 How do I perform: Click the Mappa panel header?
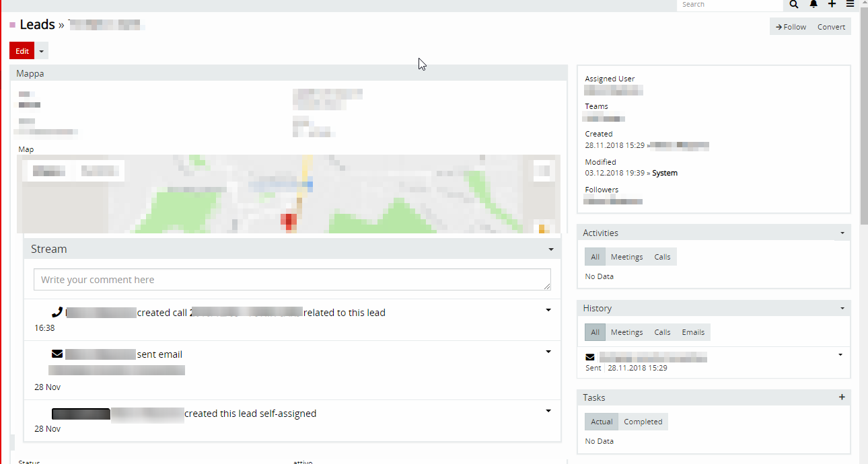[x=289, y=73]
